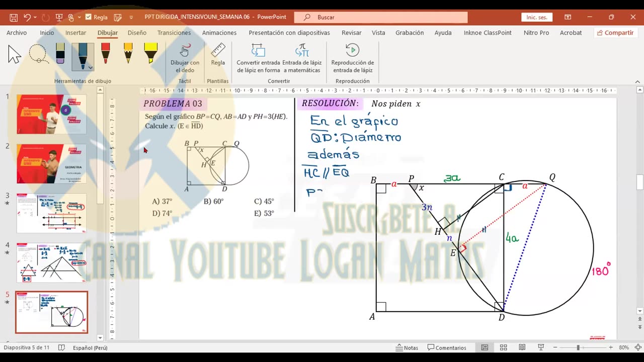This screenshot has height=362, width=644.
Task: Click Entrada de lápiz a matemáticas
Action: pos(302,58)
